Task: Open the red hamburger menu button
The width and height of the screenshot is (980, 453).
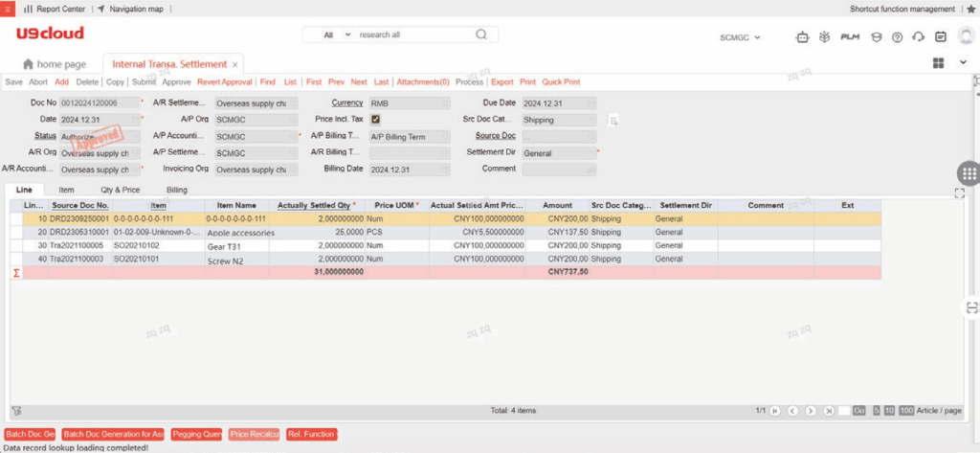Action: pyautogui.click(x=8, y=9)
